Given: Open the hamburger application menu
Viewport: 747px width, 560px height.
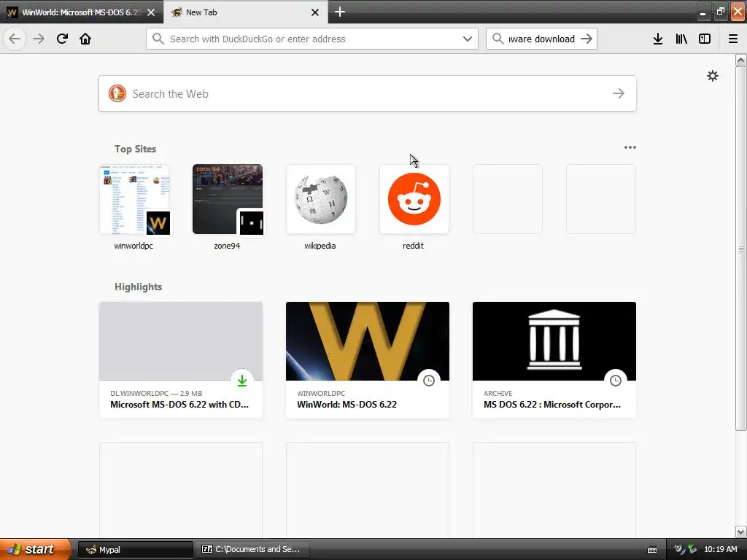Looking at the screenshot, I should tap(733, 39).
